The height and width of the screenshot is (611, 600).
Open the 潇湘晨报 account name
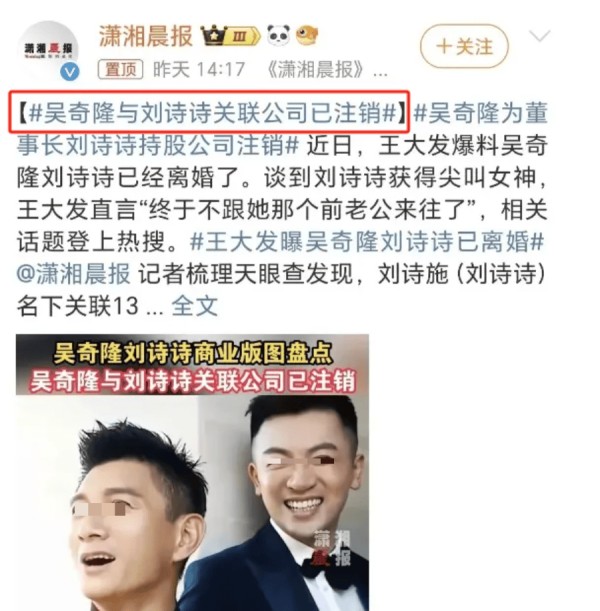pos(146,36)
